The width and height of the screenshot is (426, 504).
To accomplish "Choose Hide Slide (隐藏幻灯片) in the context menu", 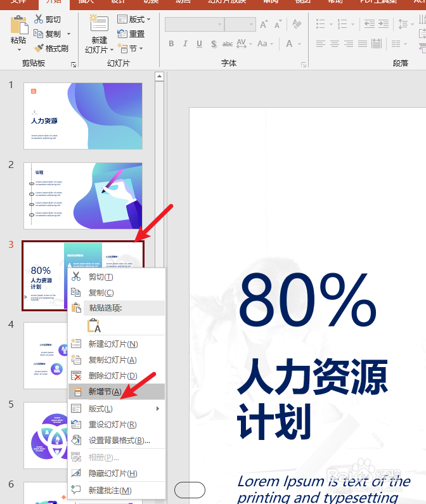I will [117, 473].
